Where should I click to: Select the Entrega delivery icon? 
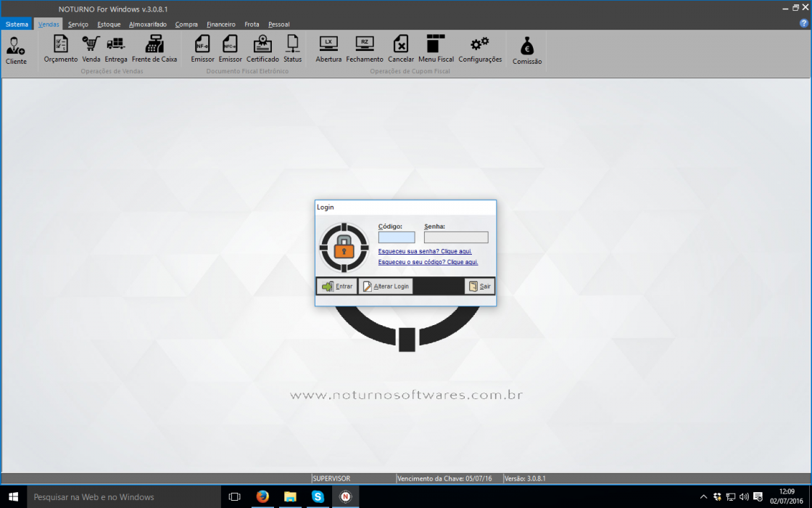tap(116, 49)
